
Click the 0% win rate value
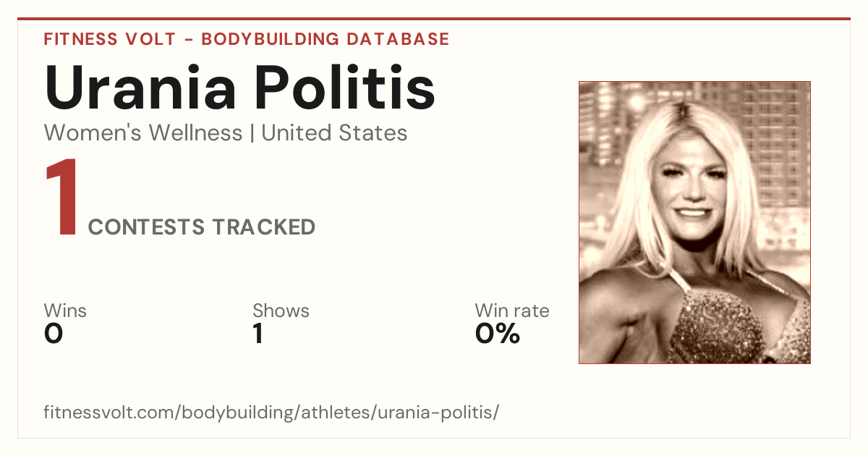click(x=498, y=334)
